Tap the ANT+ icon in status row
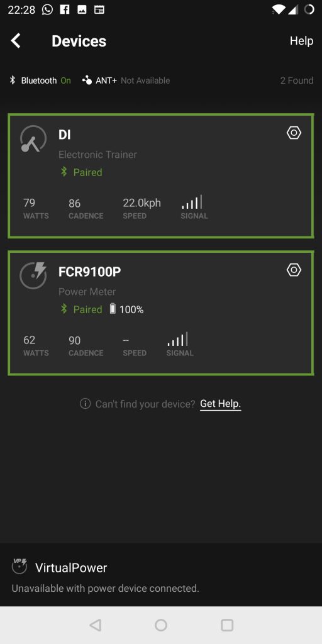 [87, 80]
